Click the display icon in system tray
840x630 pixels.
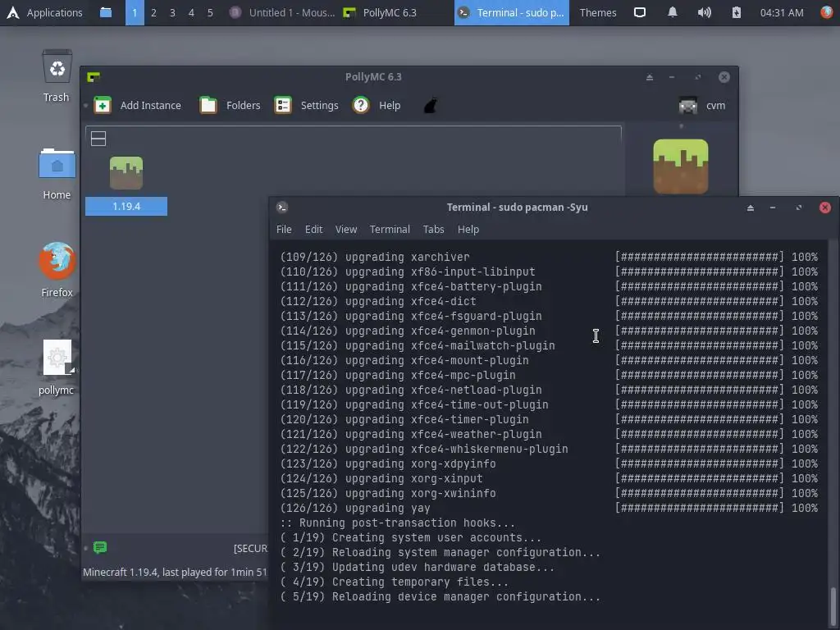pyautogui.click(x=640, y=12)
